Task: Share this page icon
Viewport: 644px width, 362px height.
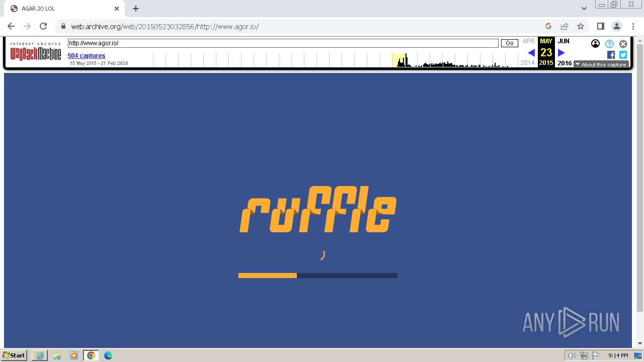Action: 565,26
